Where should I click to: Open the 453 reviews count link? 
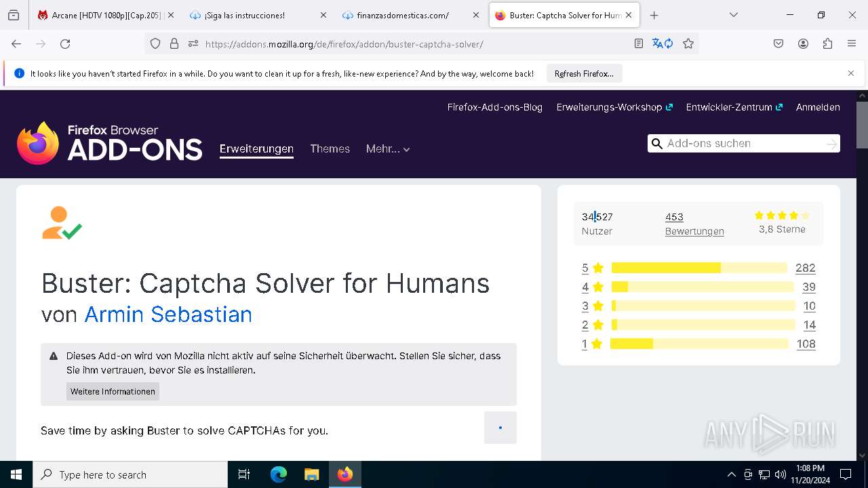(x=674, y=217)
